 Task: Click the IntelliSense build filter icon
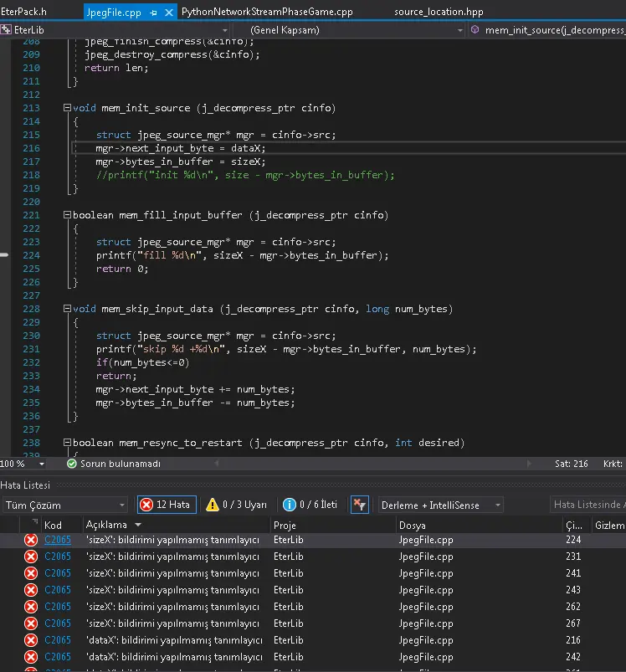tap(359, 505)
